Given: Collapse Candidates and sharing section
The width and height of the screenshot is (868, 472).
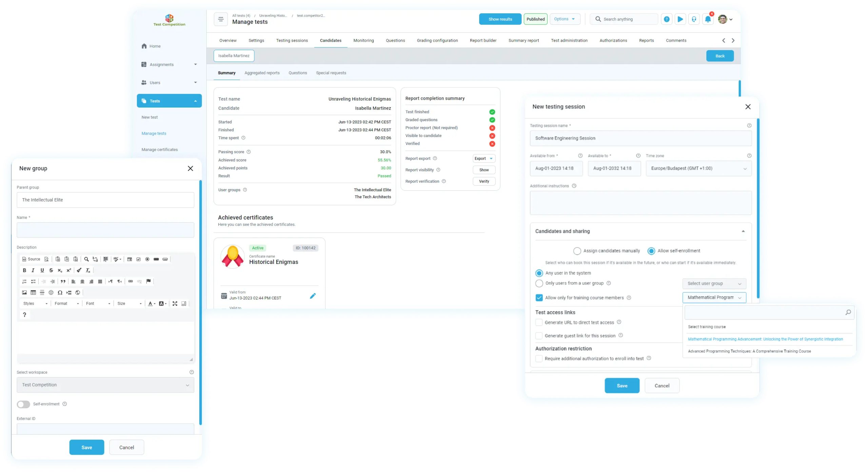Looking at the screenshot, I should [x=743, y=231].
